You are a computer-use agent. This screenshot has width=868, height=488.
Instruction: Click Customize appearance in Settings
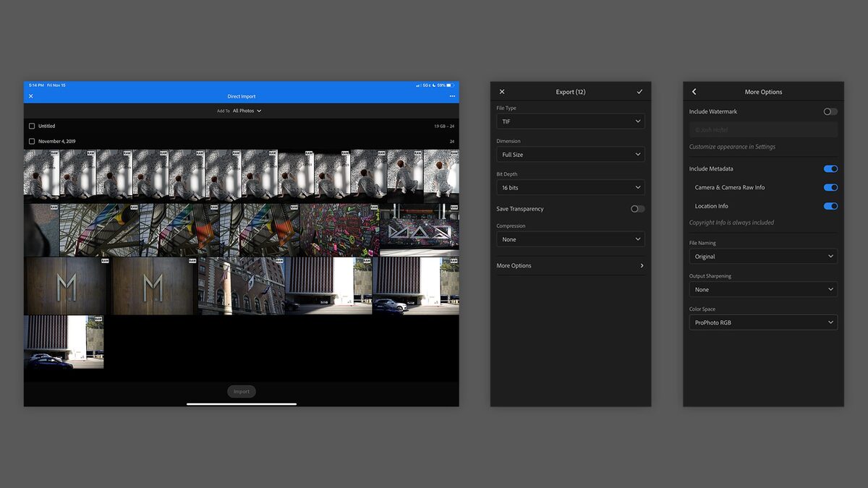(732, 147)
